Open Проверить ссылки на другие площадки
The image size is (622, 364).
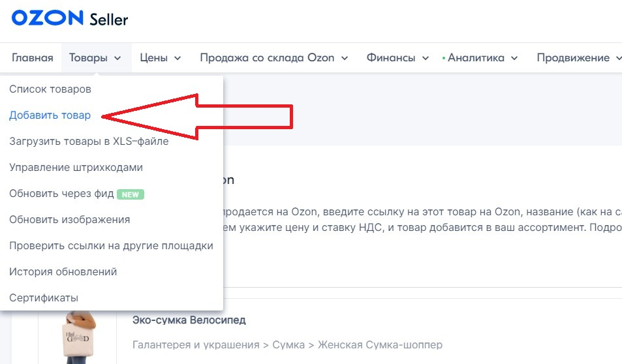tap(111, 246)
